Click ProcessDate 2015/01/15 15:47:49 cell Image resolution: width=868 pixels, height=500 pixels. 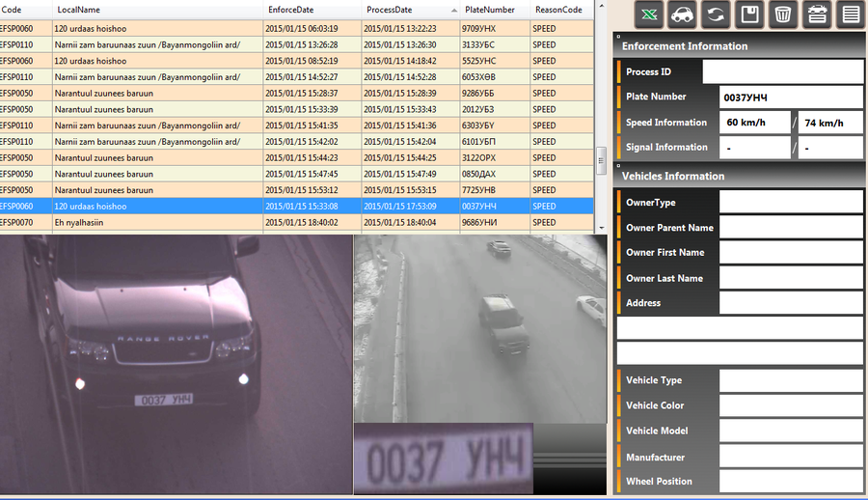[411, 174]
